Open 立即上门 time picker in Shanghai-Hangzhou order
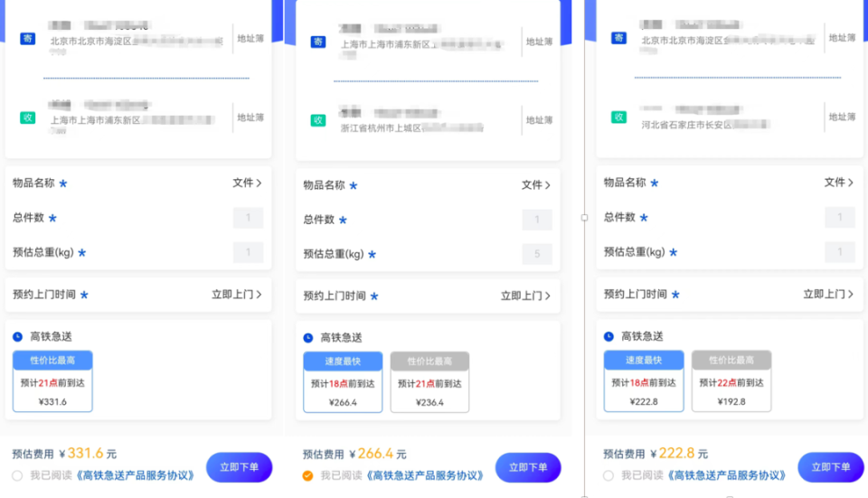 click(525, 296)
